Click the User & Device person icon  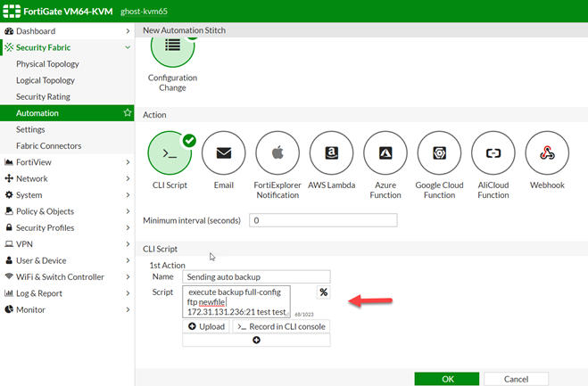coord(9,260)
